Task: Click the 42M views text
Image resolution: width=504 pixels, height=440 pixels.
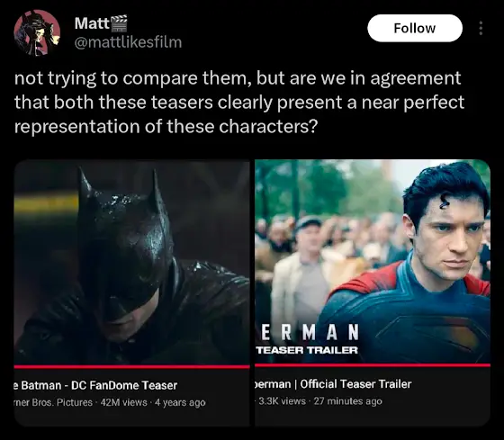Action: 124,402
